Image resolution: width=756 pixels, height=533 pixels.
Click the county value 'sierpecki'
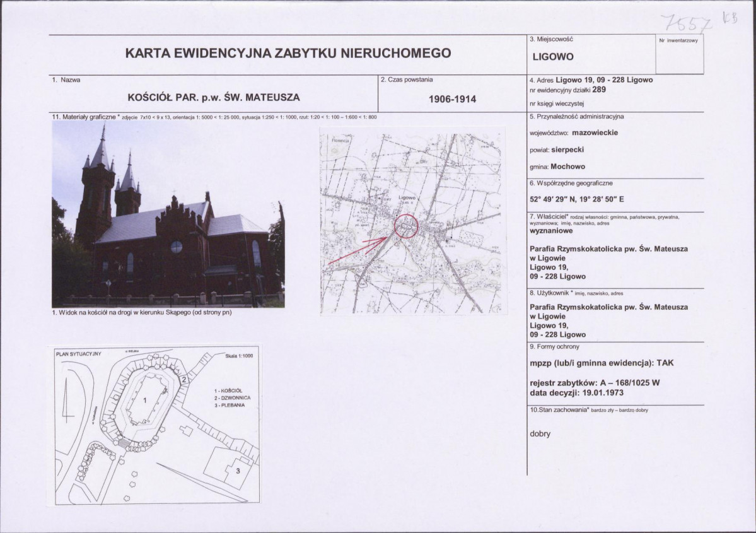(x=567, y=150)
